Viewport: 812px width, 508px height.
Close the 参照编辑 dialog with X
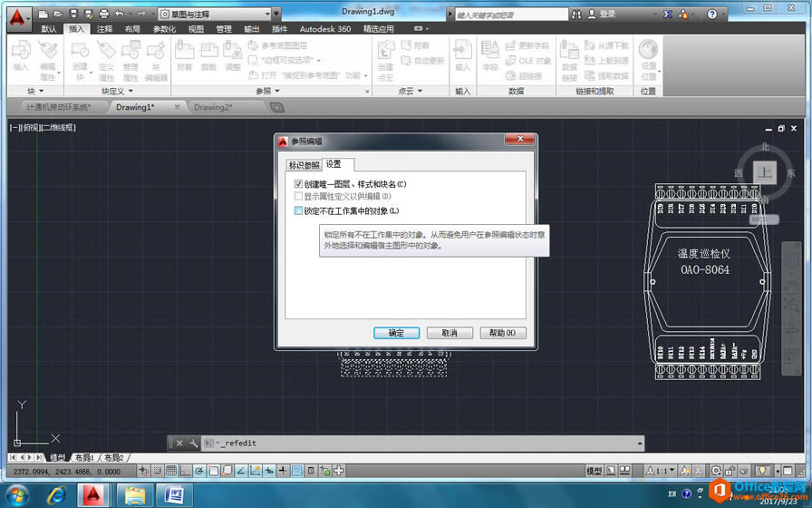(x=520, y=139)
